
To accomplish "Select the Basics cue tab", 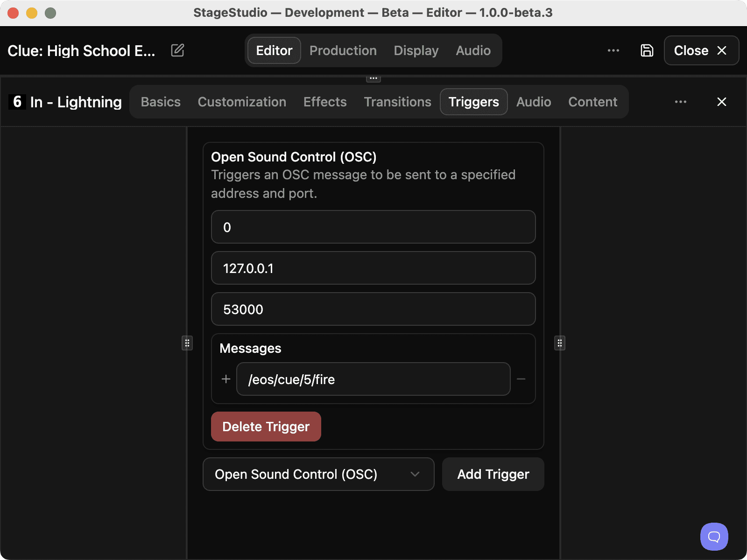I will pyautogui.click(x=161, y=102).
